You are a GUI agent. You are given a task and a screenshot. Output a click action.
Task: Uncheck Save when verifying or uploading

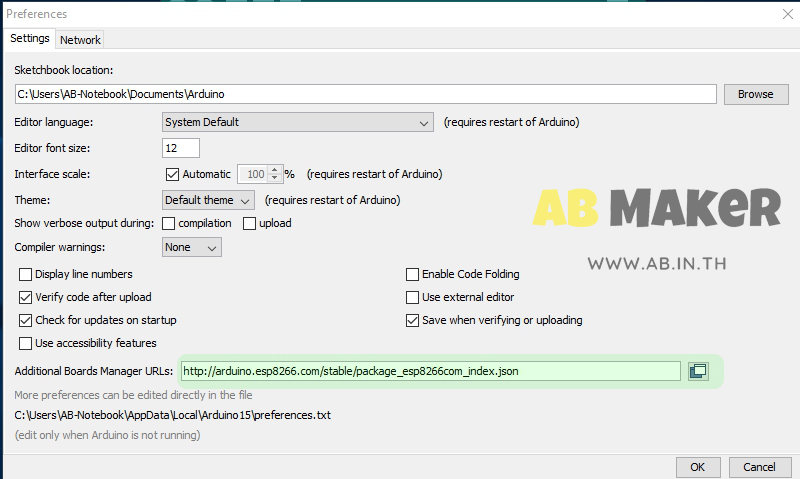(412, 320)
